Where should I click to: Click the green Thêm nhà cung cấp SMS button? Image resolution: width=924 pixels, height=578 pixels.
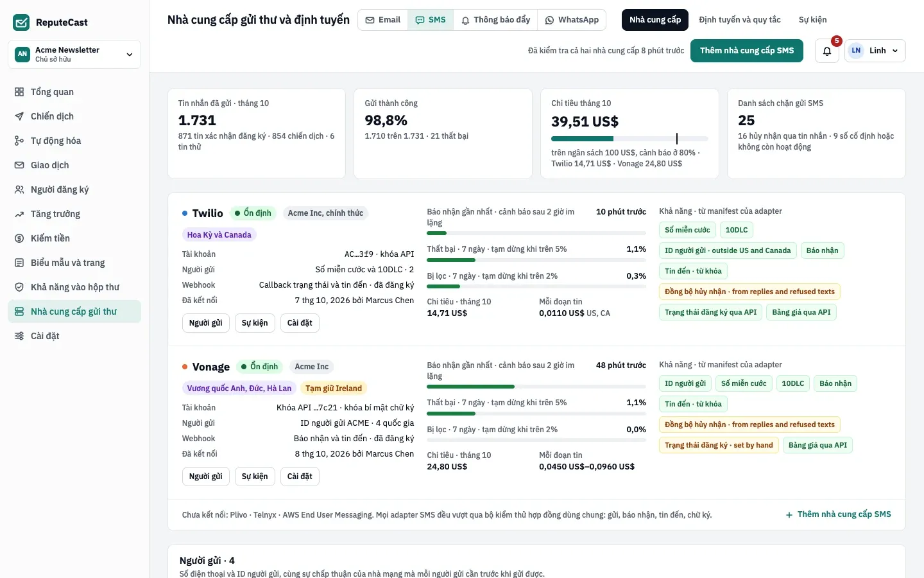click(747, 51)
